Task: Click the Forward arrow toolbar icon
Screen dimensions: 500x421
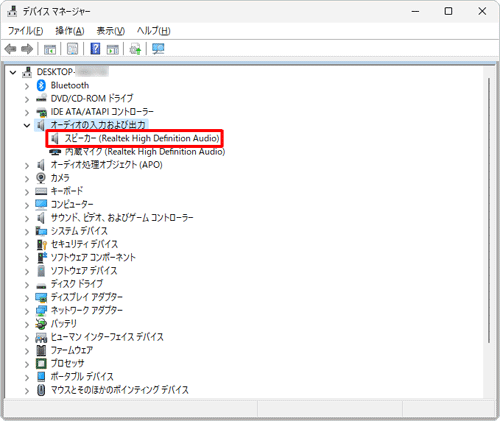Action: pyautogui.click(x=27, y=49)
